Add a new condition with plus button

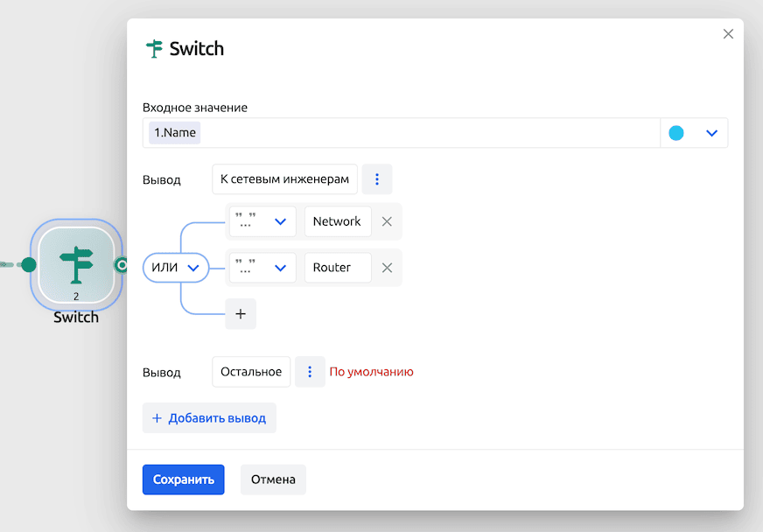pyautogui.click(x=241, y=314)
